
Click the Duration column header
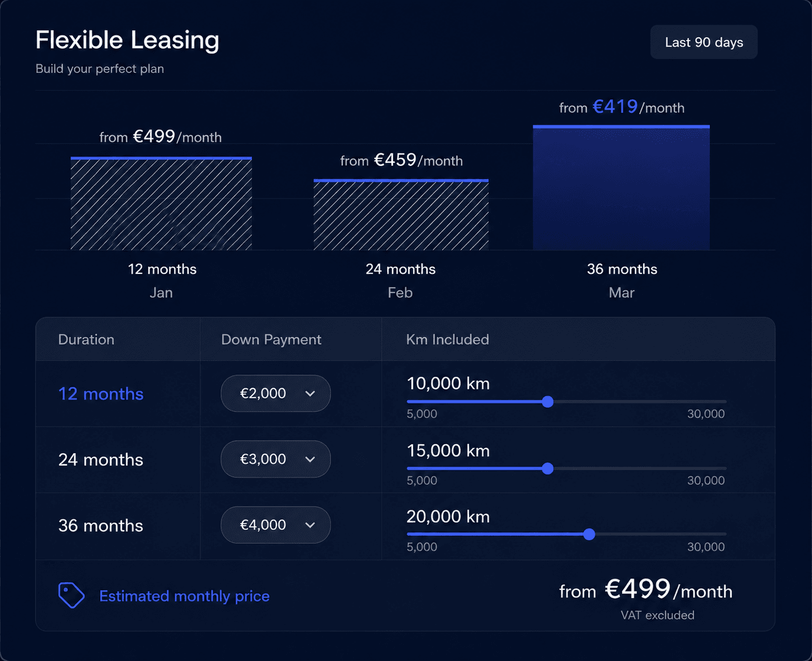[86, 339]
